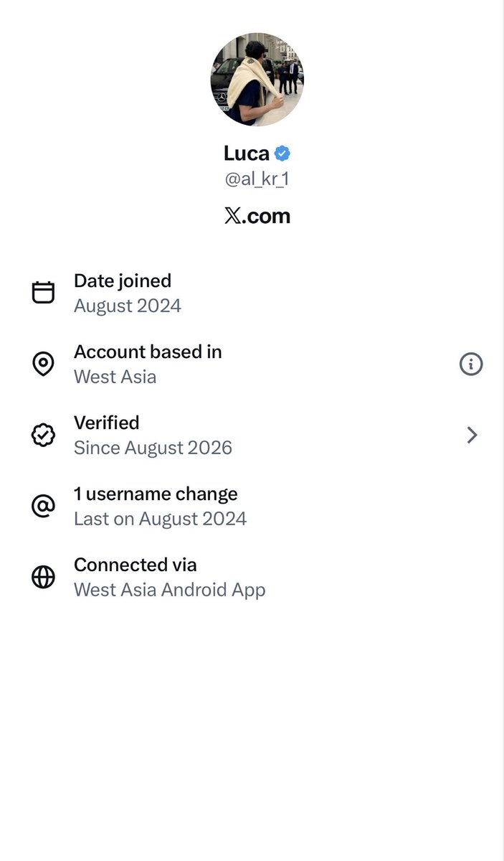Tap the blue verified badge next to Luca
Viewport: 504px width, 861px height.
click(282, 153)
